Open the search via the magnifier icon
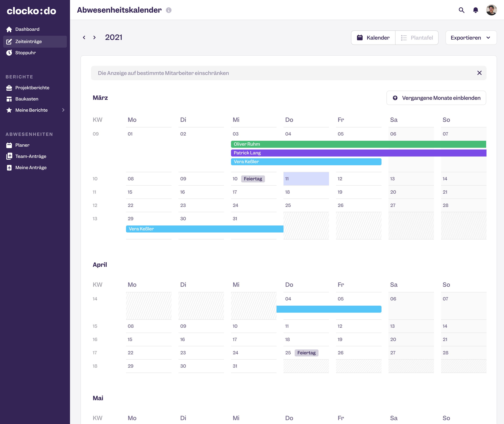The width and height of the screenshot is (504, 424). click(461, 10)
